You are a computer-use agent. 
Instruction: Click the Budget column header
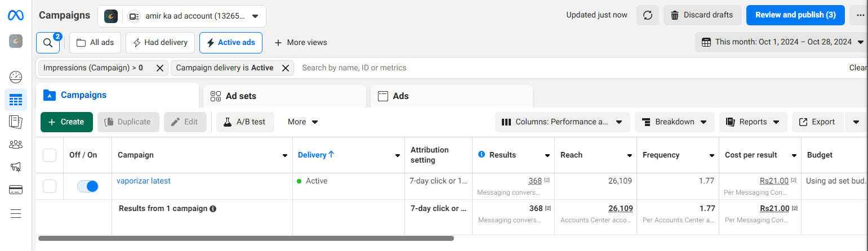820,155
